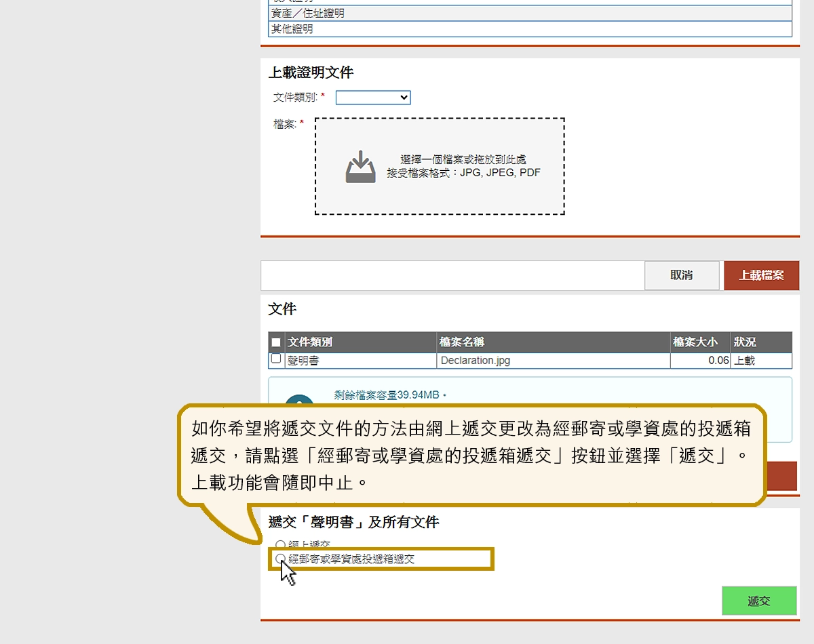Select the 資產/住址證明 row
Screen dimensions: 814x644
530,14
